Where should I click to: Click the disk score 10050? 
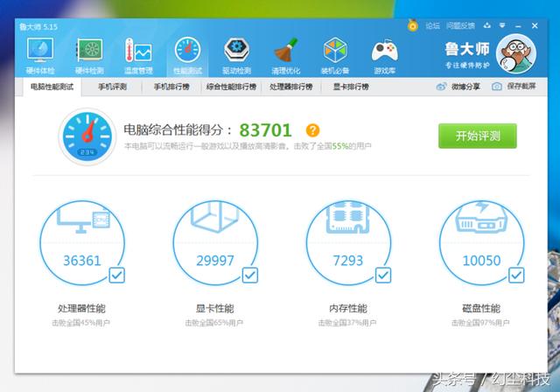point(481,261)
